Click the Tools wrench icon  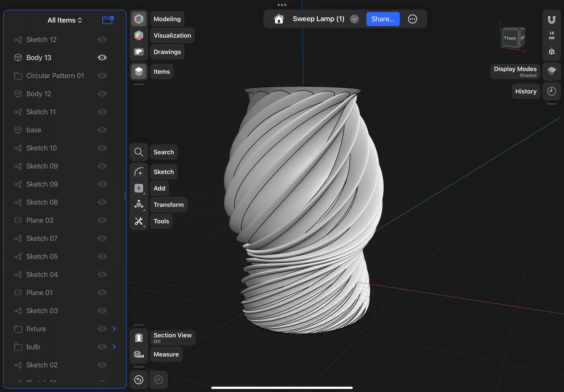[139, 221]
